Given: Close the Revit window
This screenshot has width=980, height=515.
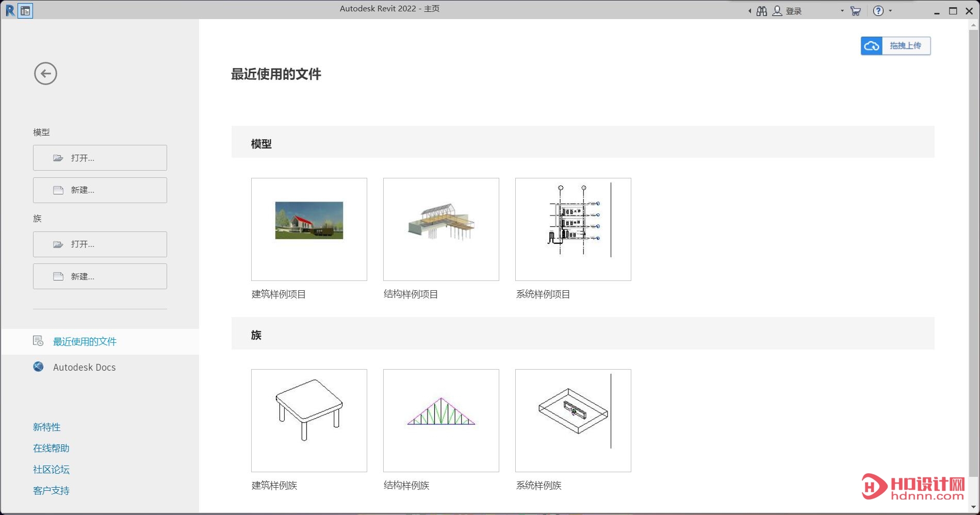Looking at the screenshot, I should 969,11.
